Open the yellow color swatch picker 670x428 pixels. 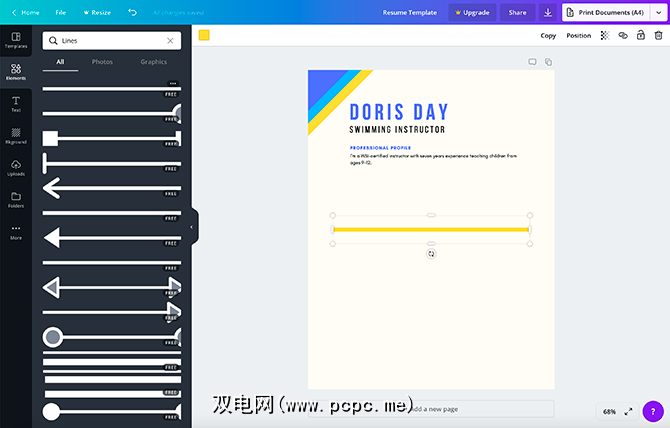pyautogui.click(x=204, y=35)
